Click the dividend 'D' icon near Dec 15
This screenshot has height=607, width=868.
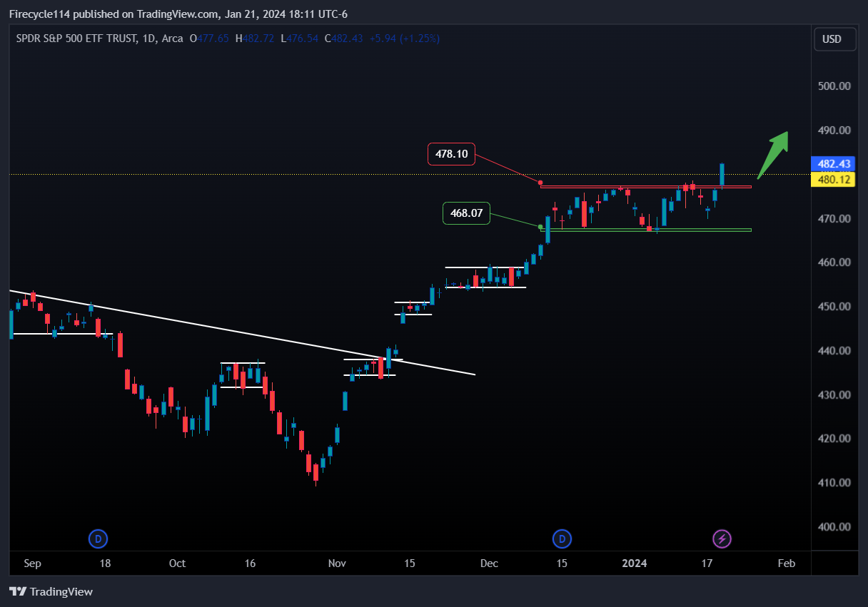562,539
